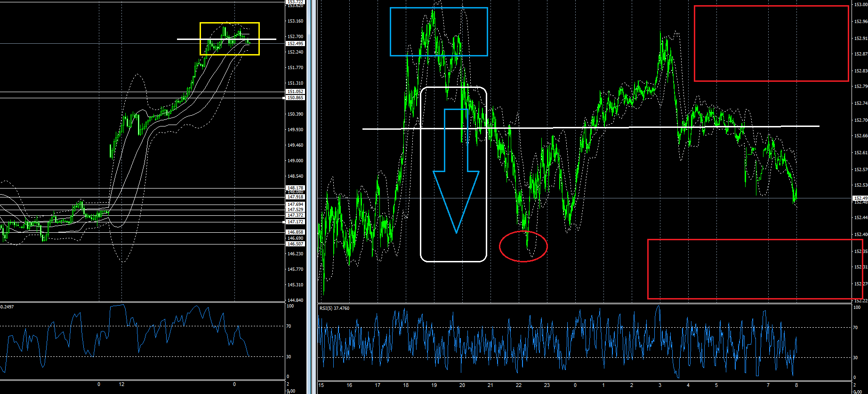Select 151.770 on the left price scale
The height and width of the screenshot is (394, 868).
coord(296,68)
